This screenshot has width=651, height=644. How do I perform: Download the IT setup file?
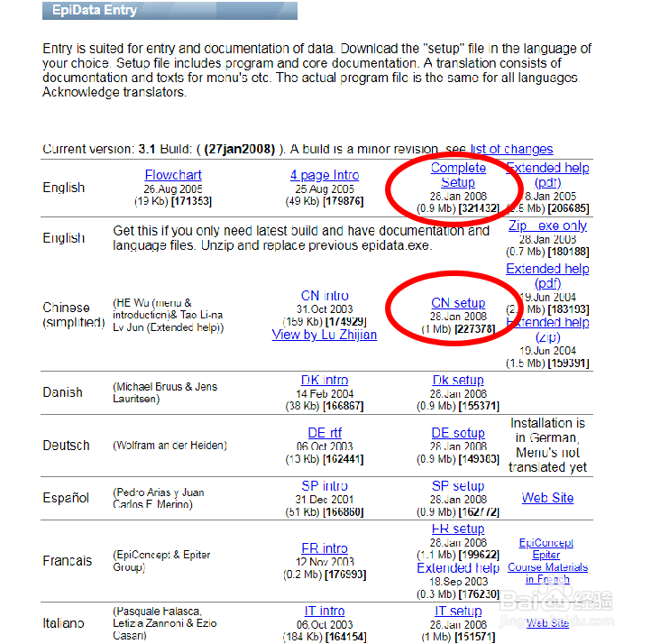tap(458, 611)
